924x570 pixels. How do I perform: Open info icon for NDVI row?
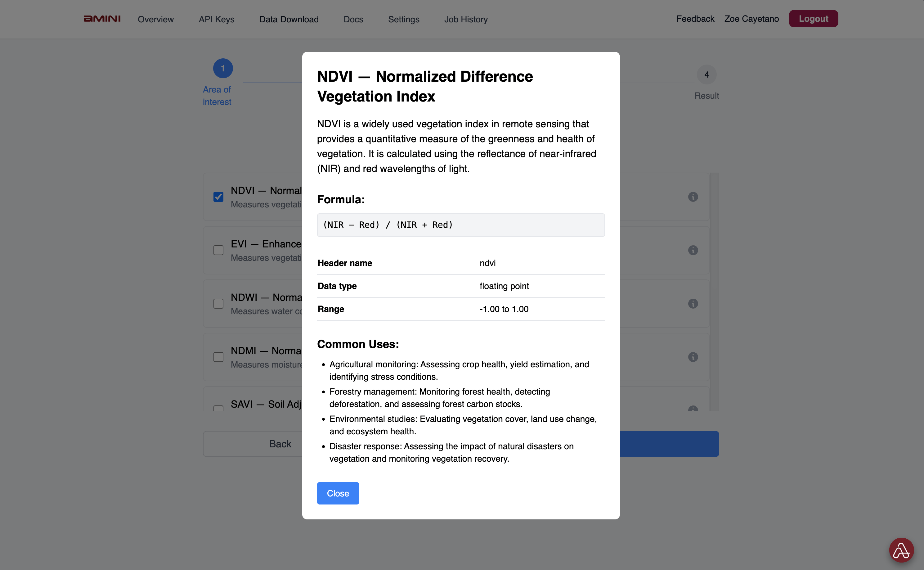click(x=693, y=197)
